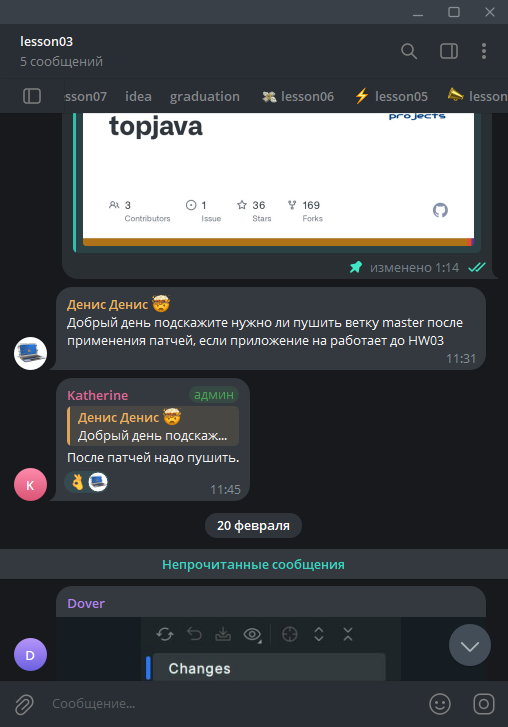This screenshot has width=508, height=727.
Task: Click the camera icon beside emoji
Action: click(x=483, y=704)
